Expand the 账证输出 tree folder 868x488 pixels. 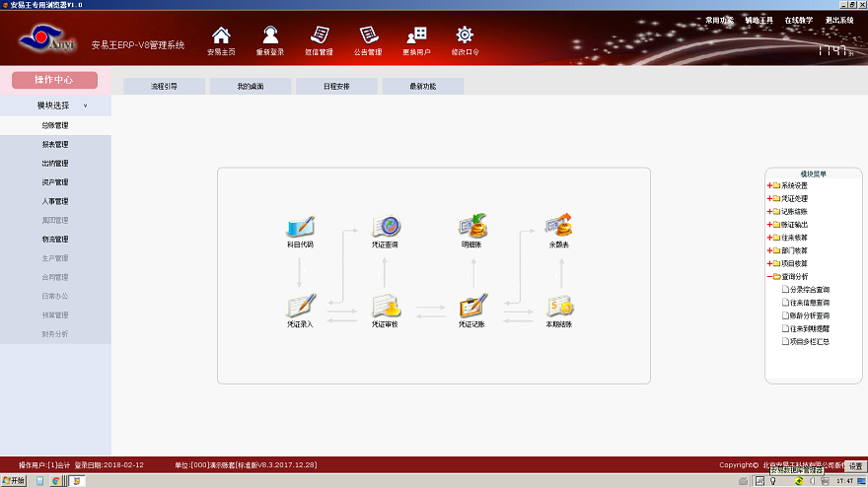(x=769, y=225)
